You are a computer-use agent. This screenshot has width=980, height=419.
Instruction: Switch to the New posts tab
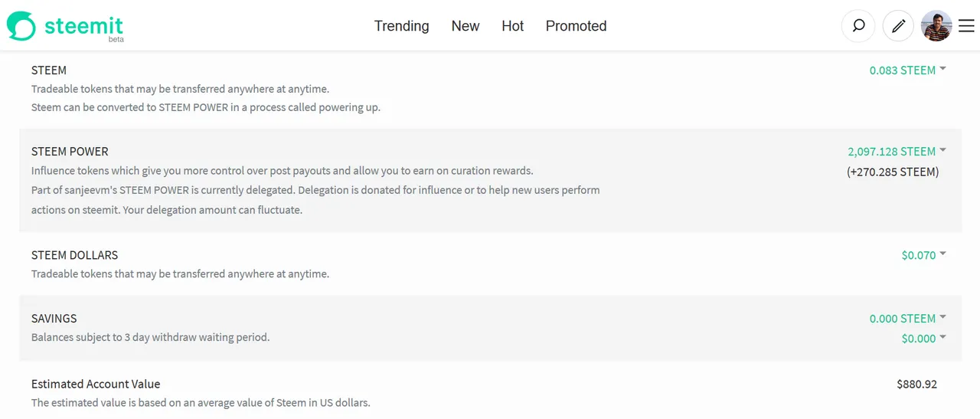pos(465,26)
